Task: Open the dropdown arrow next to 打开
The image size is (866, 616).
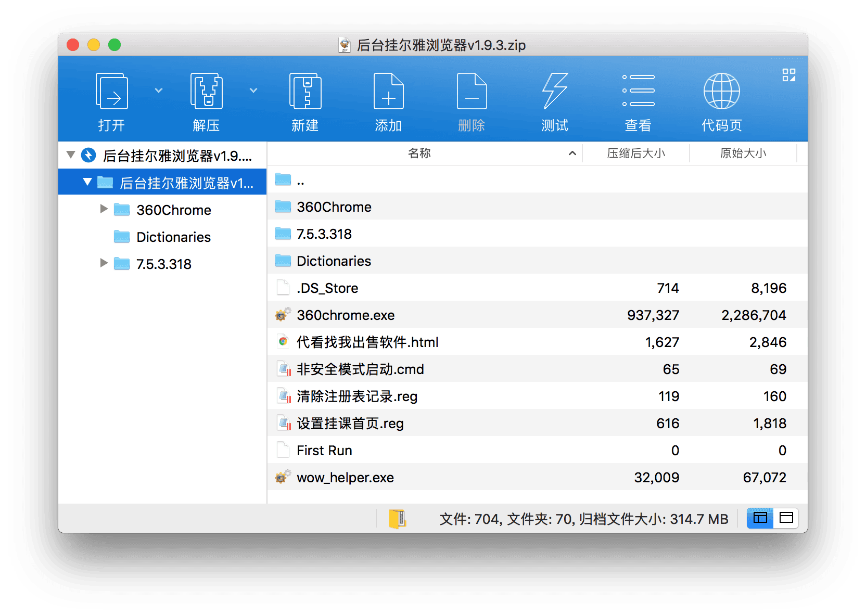Action: pyautogui.click(x=159, y=91)
